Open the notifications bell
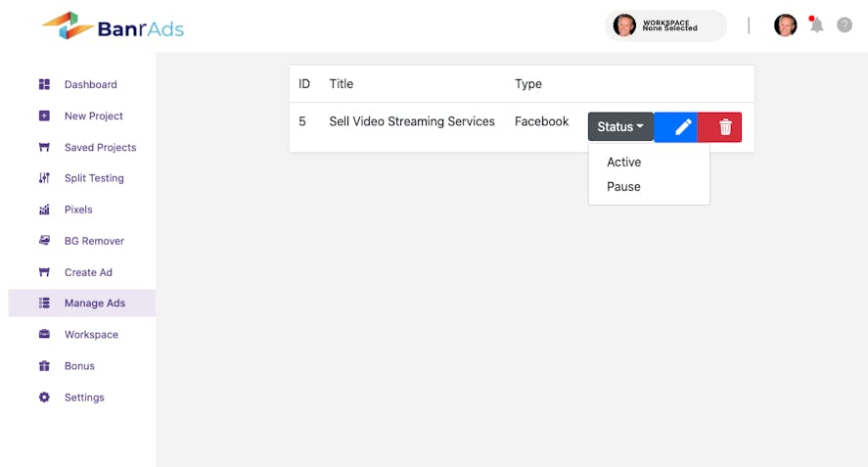The width and height of the screenshot is (868, 467). (x=816, y=25)
